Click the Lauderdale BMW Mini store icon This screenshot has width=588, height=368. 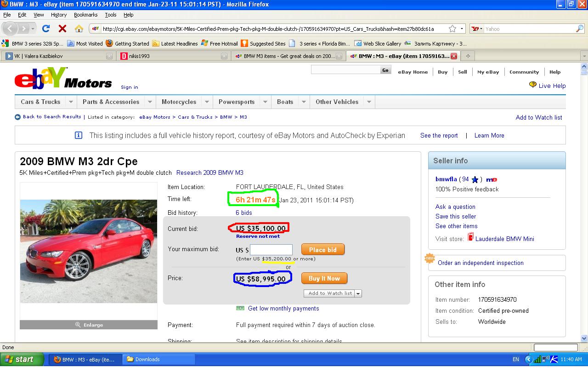pos(470,237)
